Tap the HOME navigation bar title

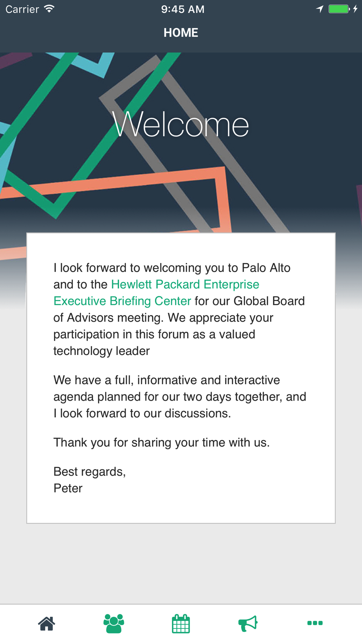(181, 33)
